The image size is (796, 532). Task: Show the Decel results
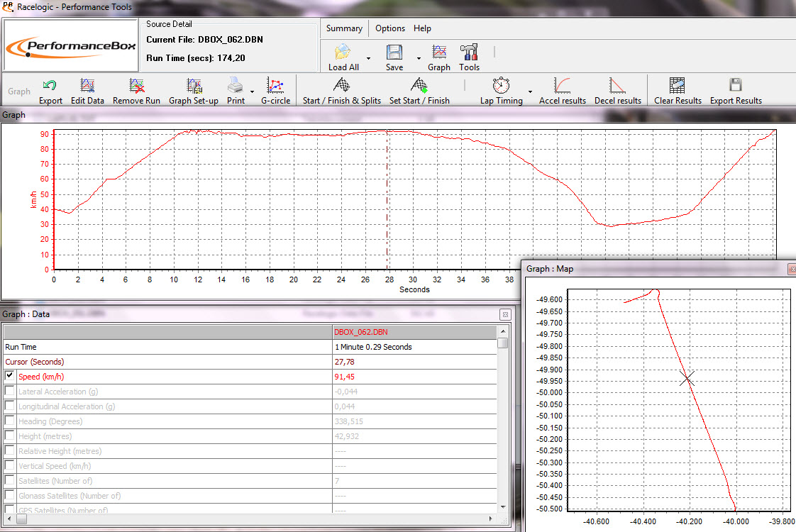pyautogui.click(x=617, y=85)
